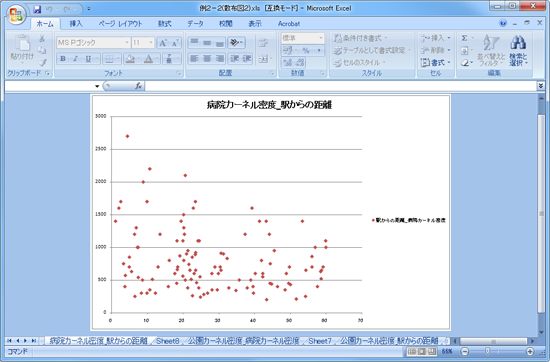
Task: Decrease decimal places
Action: [300, 63]
